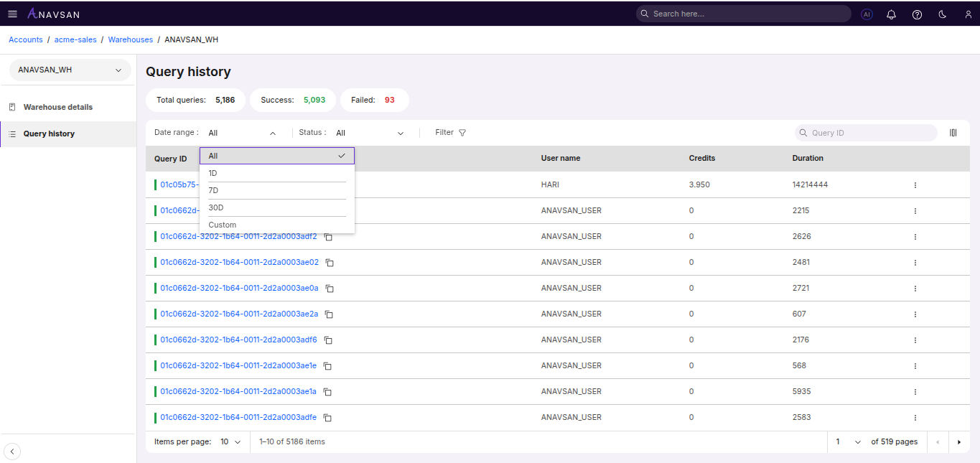Select the 7D date range option
980x463 pixels.
pos(214,190)
